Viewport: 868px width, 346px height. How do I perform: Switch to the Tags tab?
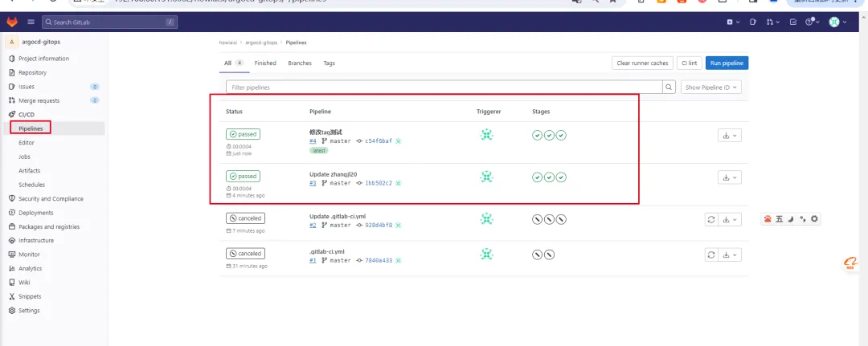click(x=329, y=63)
